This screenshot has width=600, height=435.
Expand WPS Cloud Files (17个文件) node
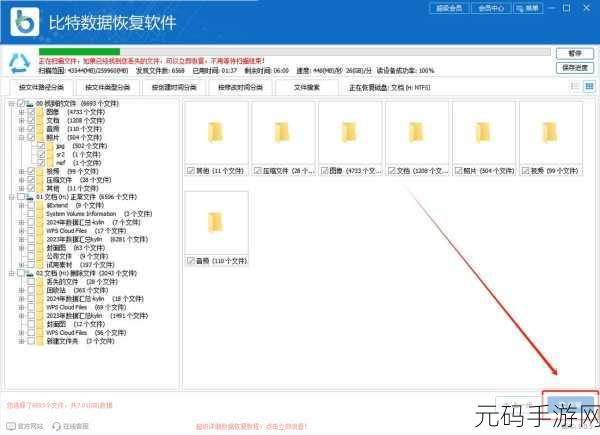pos(21,231)
